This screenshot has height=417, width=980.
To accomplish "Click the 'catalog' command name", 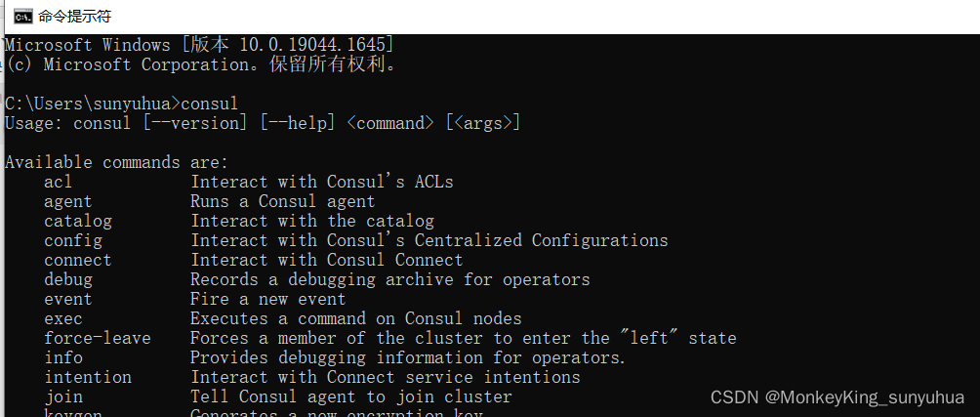I will [x=78, y=221].
